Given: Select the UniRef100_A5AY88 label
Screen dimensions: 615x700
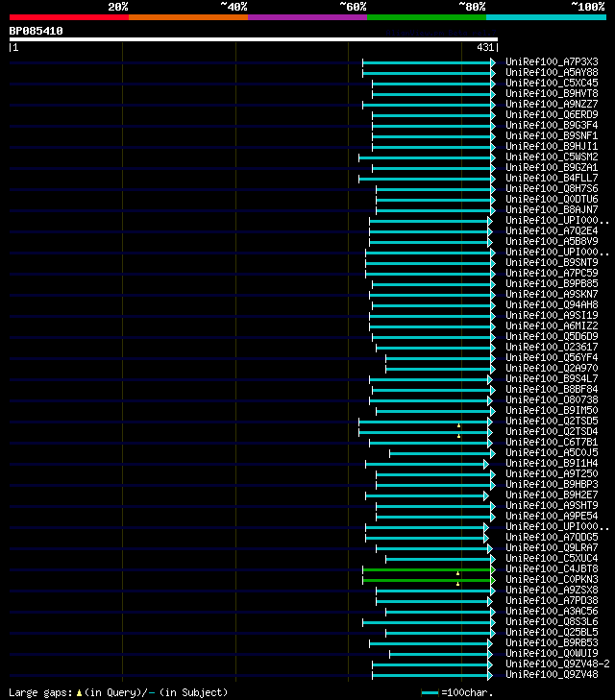Looking at the screenshot, I should click(552, 72).
